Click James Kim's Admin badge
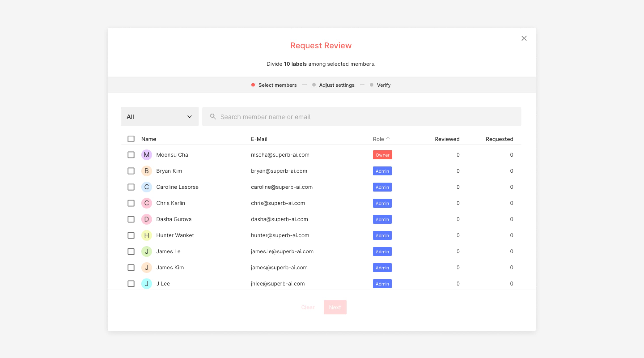 [x=382, y=268]
